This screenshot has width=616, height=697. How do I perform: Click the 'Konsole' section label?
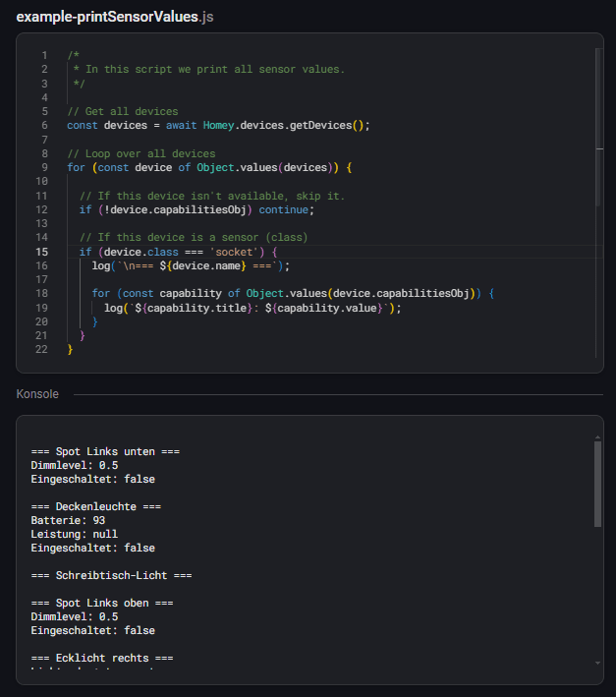37,394
